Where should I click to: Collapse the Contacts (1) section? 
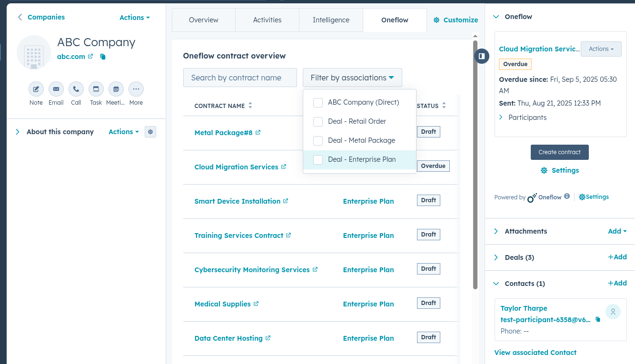pos(496,284)
